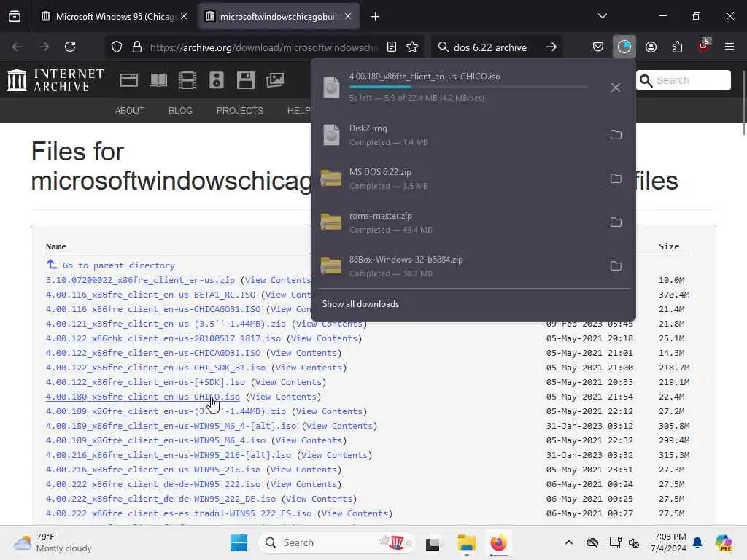Open the Internet Archive web icon
The width and height of the screenshot is (747, 560).
[x=128, y=80]
